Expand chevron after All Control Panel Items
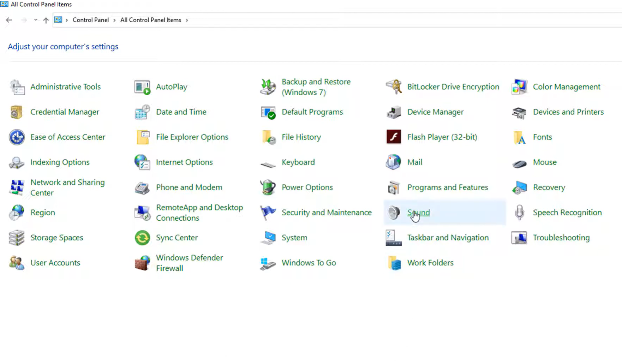Screen dimensions: 622x364 tap(187, 20)
